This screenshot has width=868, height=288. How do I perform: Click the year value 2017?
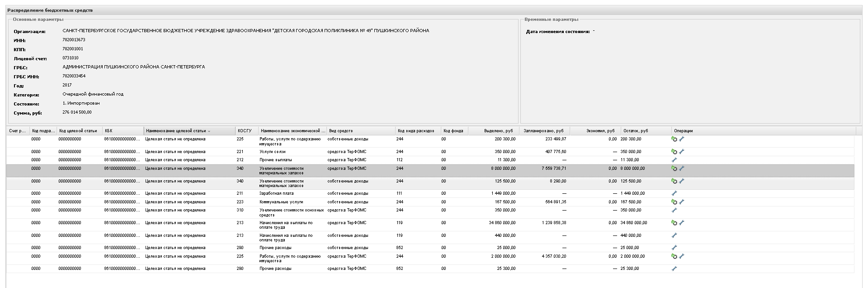tap(67, 85)
